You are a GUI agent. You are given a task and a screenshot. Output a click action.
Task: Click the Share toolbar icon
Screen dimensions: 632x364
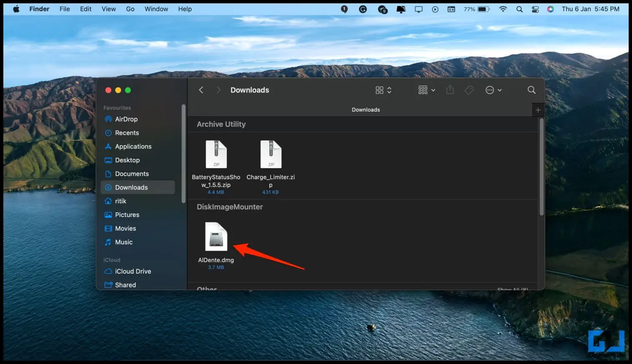450,90
